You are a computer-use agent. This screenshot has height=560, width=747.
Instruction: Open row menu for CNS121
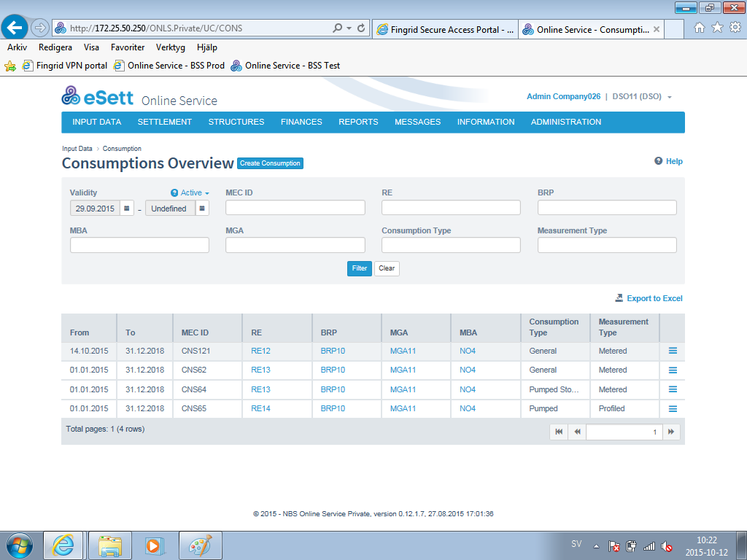[673, 351]
